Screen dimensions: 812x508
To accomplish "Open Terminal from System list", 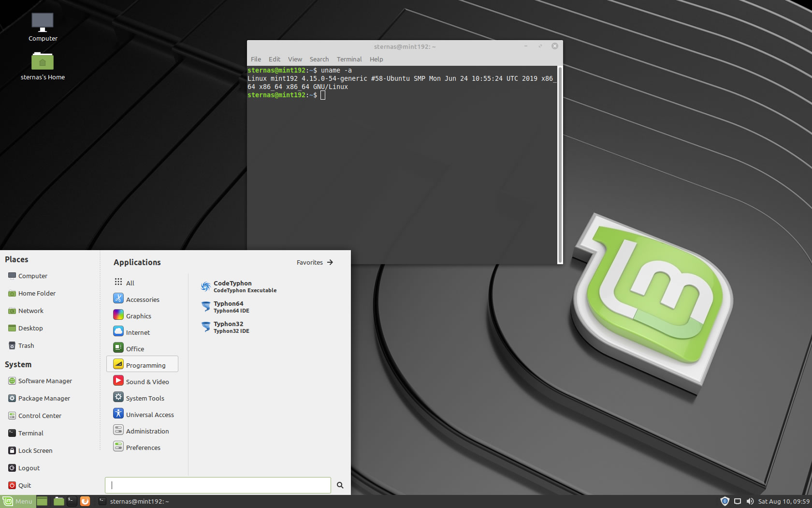I will (26, 433).
